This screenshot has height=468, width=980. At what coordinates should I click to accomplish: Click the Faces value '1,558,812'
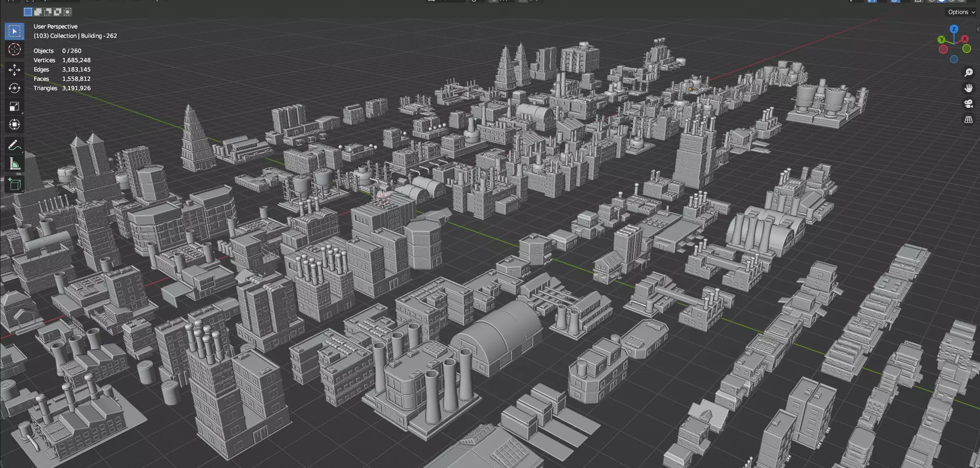pyautogui.click(x=76, y=79)
